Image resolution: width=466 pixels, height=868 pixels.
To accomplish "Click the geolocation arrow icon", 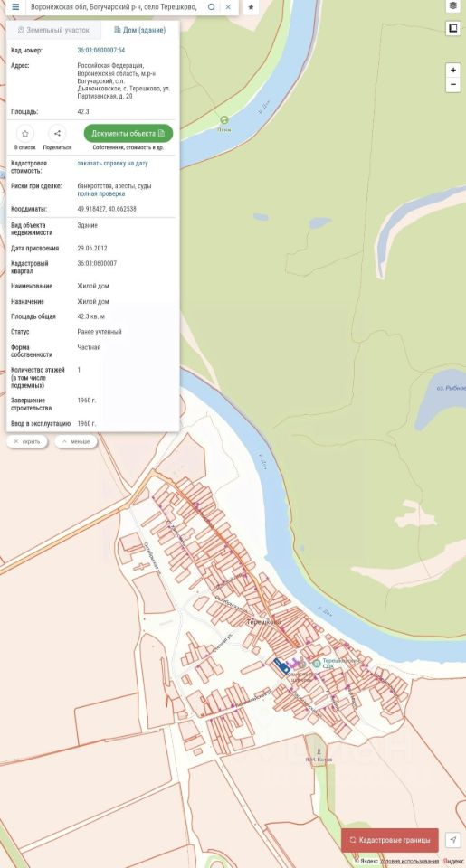I will (453, 840).
